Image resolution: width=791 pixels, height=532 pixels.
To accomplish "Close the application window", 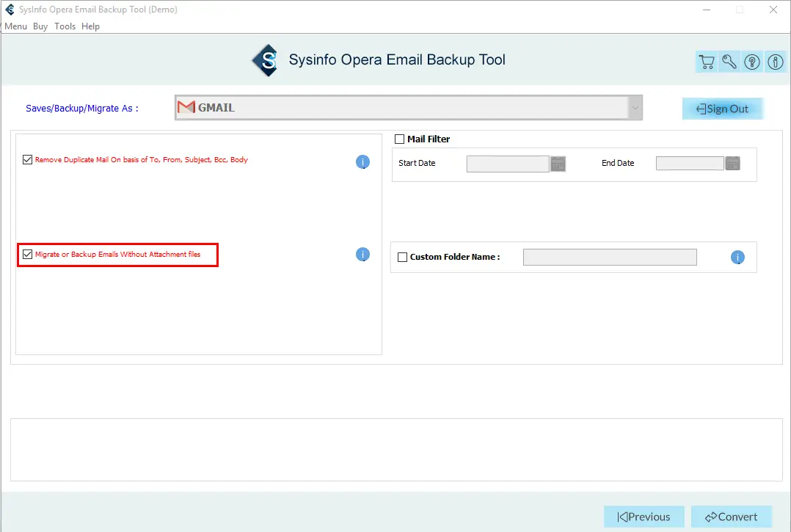I will pyautogui.click(x=773, y=10).
